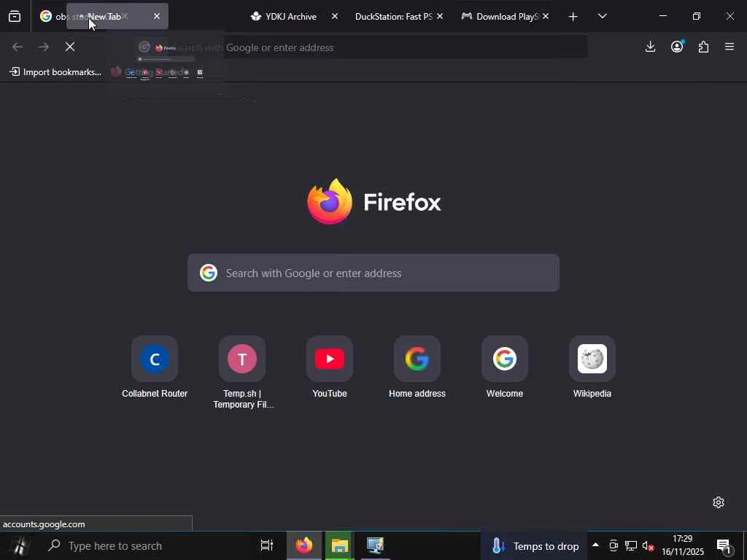Open the computer monitor app on taskbar
747x560 pixels.
[x=376, y=545]
